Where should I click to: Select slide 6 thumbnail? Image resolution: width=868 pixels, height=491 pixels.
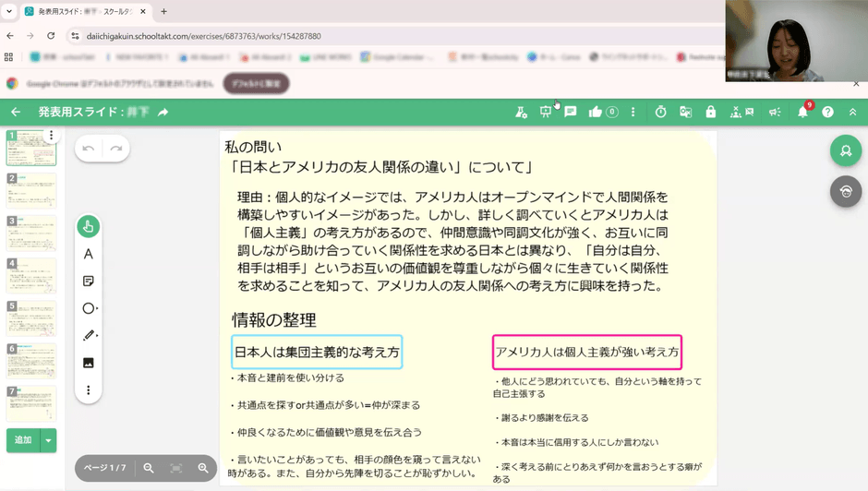(x=31, y=361)
